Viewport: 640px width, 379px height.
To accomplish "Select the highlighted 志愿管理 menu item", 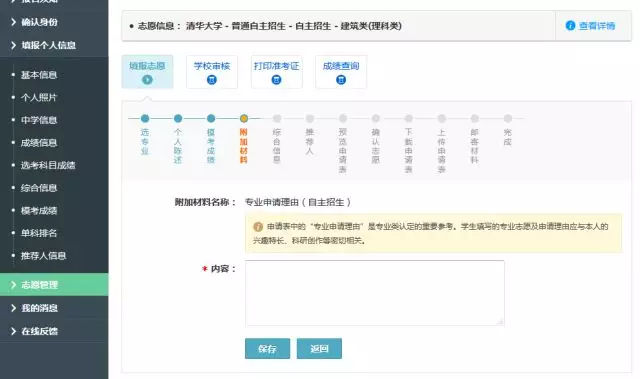I will (54, 285).
